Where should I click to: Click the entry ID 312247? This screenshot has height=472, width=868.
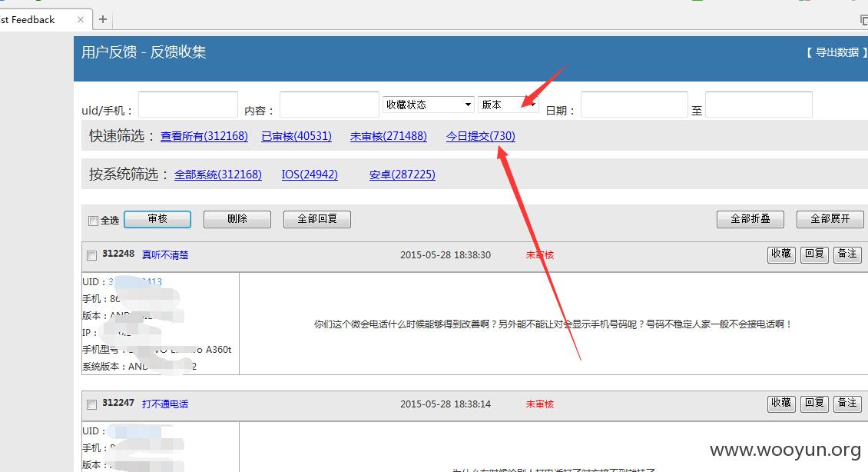[x=118, y=403]
